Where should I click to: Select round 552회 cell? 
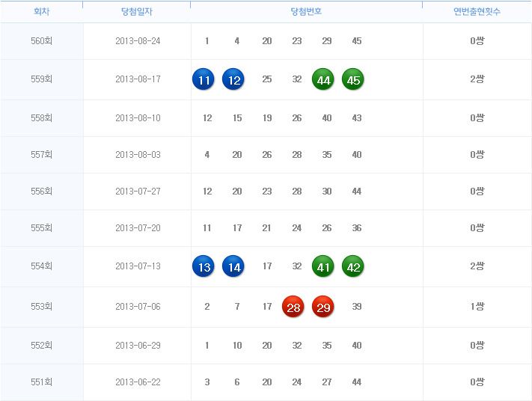(41, 346)
